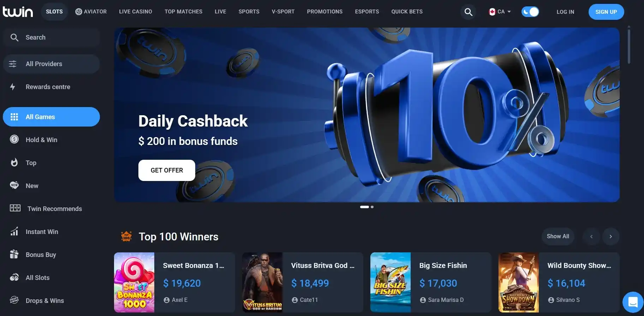Show next Top 100 Winners
Screen dimensions: 644x316
[610, 236]
